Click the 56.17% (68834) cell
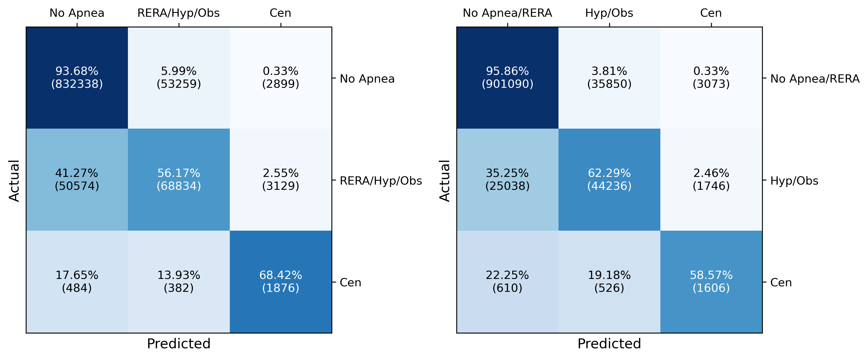 (x=179, y=179)
